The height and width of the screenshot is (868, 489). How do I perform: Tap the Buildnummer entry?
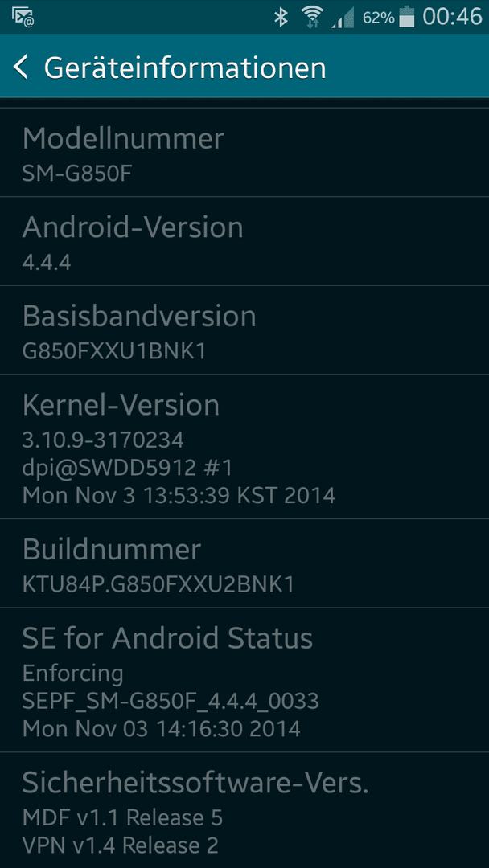coord(244,563)
